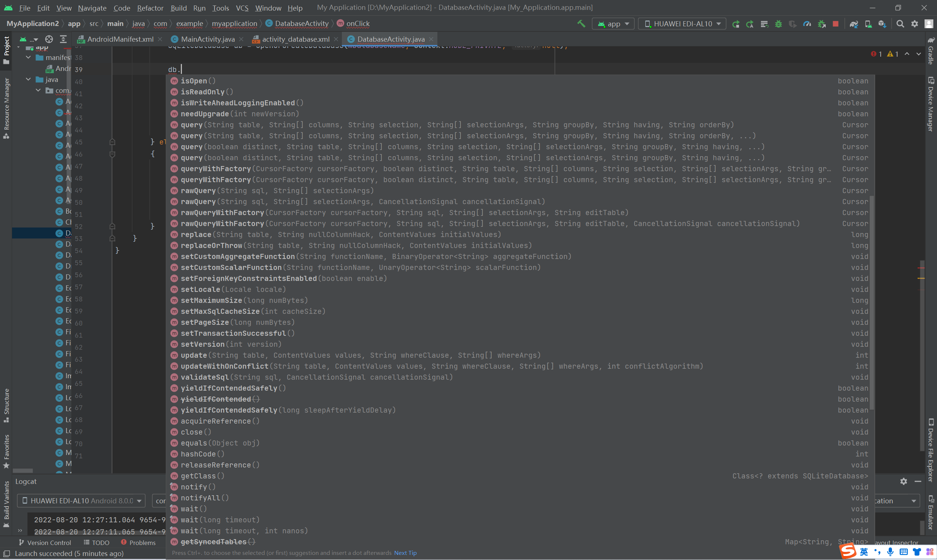This screenshot has width=937, height=560.
Task: Open the app run configuration dropdown
Action: (613, 24)
